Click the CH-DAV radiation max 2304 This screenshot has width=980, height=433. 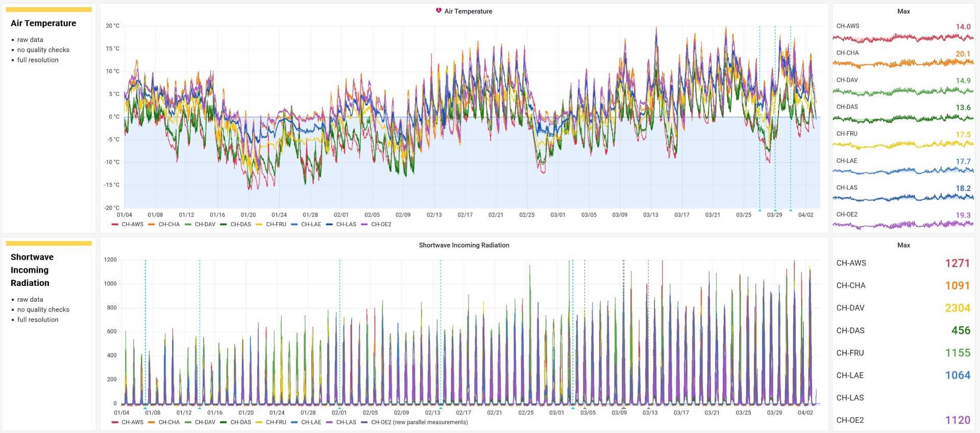pos(957,308)
